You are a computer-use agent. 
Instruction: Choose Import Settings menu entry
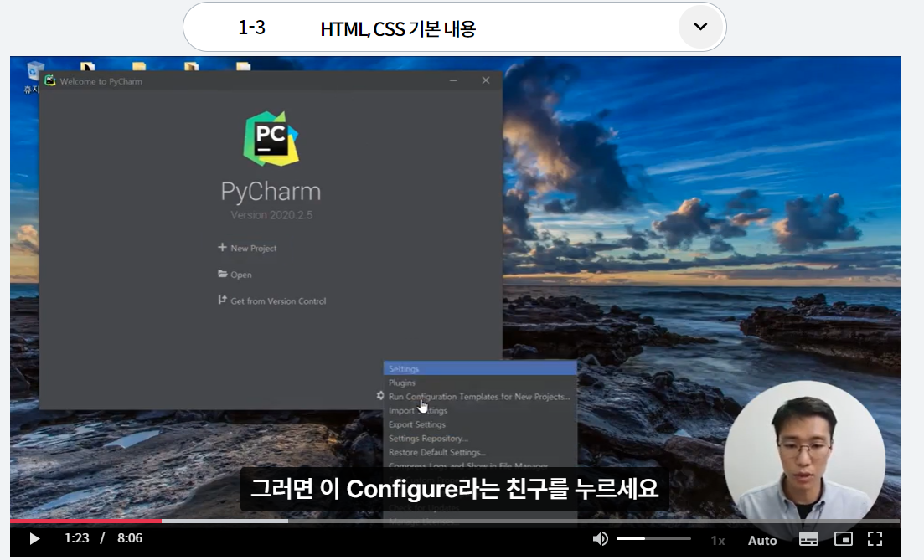click(480, 410)
